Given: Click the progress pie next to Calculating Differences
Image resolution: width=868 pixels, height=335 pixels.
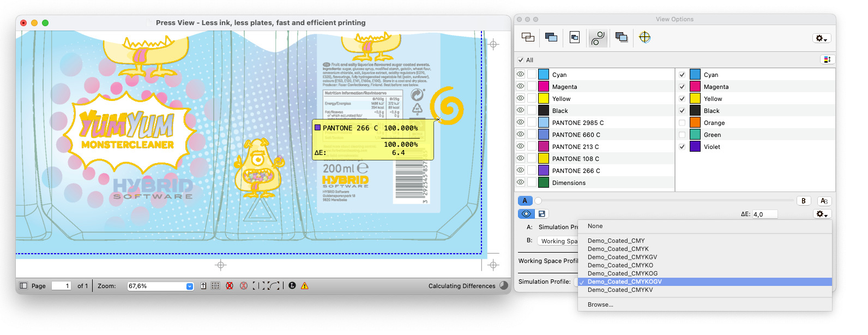Looking at the screenshot, I should tap(504, 285).
